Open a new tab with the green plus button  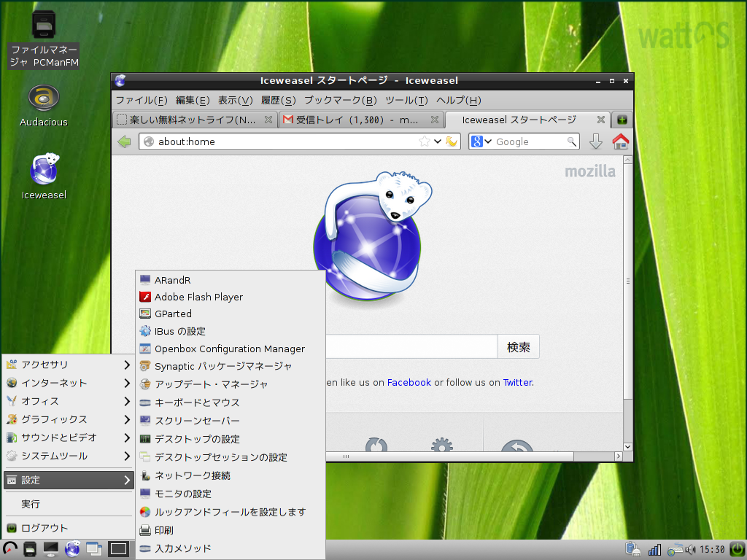pos(622,120)
